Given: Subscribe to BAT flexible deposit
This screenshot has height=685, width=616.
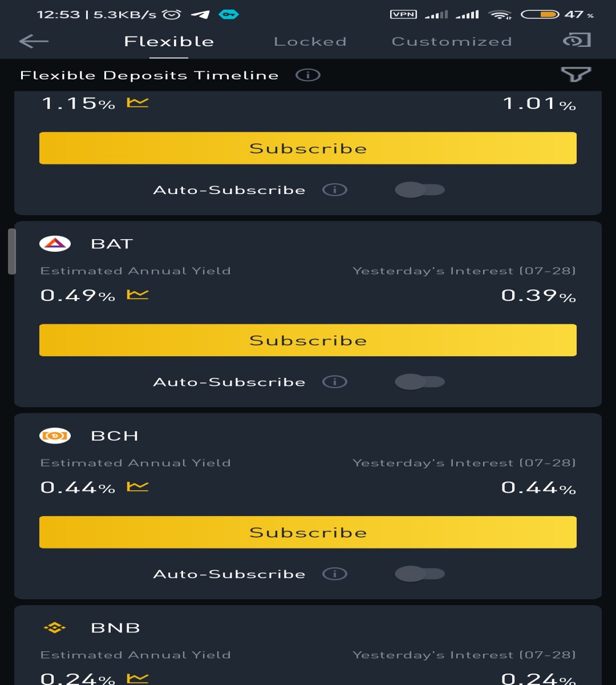Looking at the screenshot, I should (308, 340).
